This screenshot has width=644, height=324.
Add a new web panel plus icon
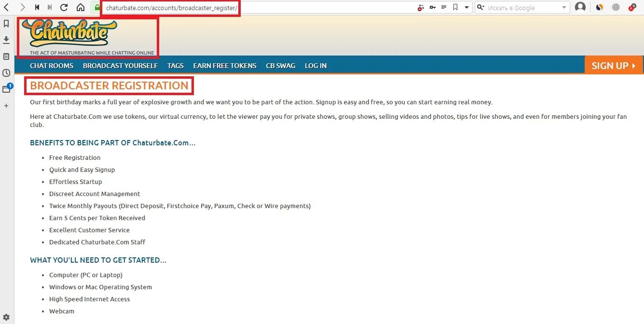[x=6, y=105]
